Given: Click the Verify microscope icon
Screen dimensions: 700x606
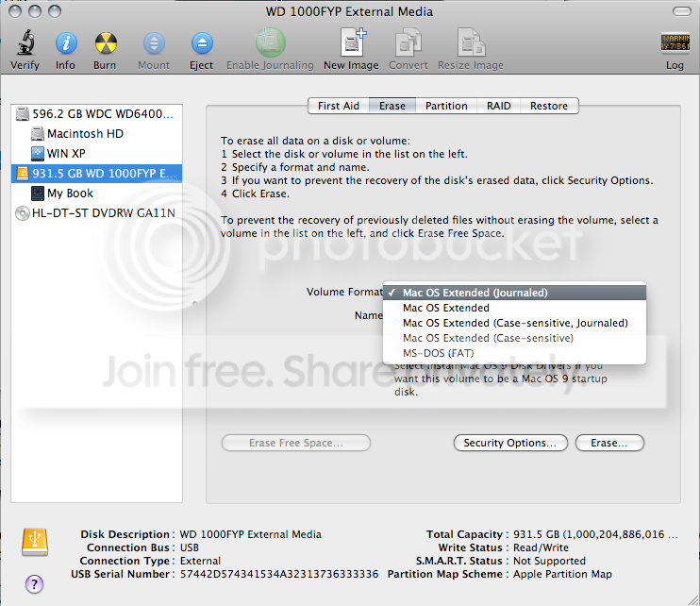Looking at the screenshot, I should click(x=25, y=43).
